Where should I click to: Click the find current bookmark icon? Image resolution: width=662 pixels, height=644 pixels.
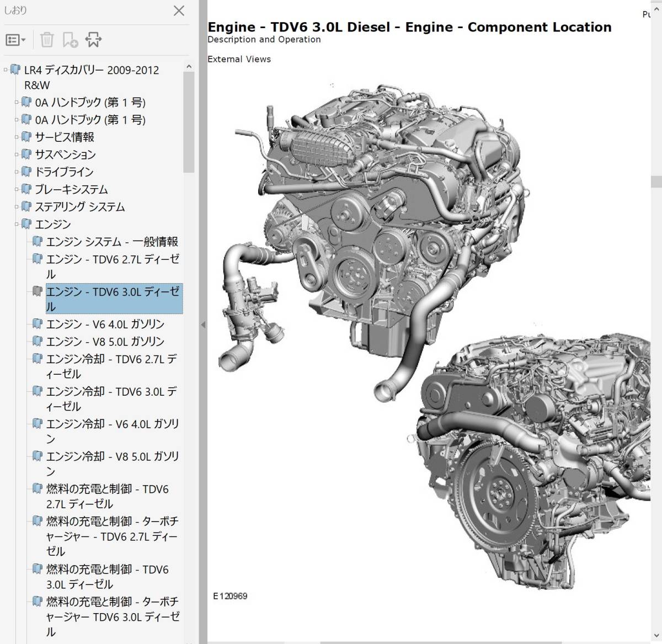[x=93, y=40]
